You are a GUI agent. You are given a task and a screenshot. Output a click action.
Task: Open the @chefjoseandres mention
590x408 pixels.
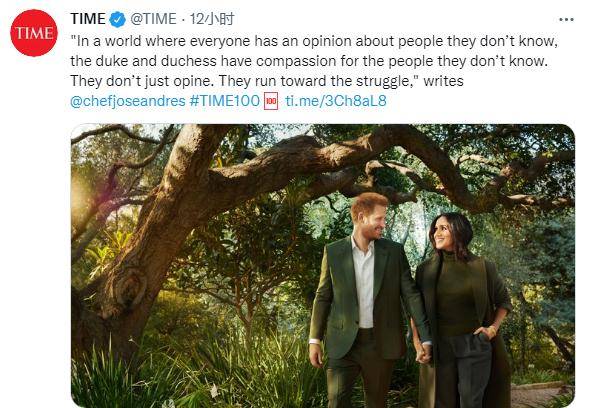pyautogui.click(x=128, y=101)
